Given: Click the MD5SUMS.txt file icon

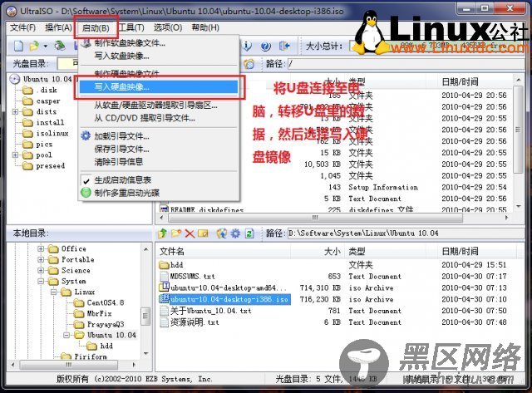Looking at the screenshot, I should point(165,276).
